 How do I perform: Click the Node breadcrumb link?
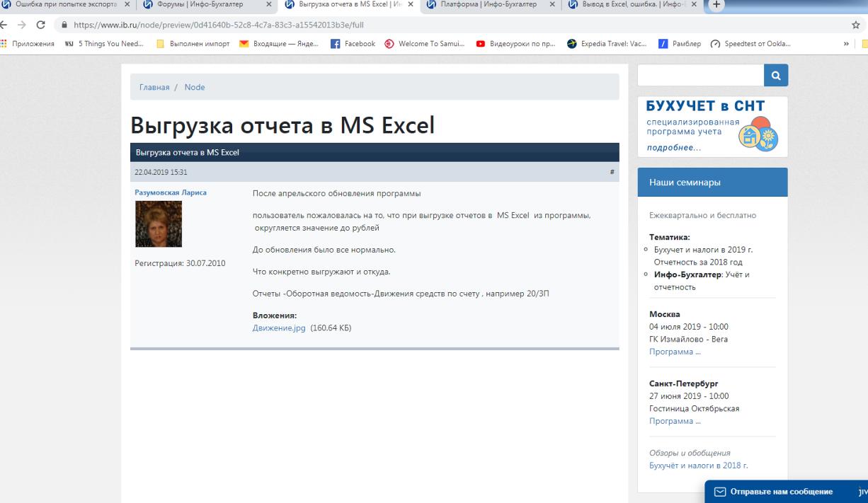(195, 87)
